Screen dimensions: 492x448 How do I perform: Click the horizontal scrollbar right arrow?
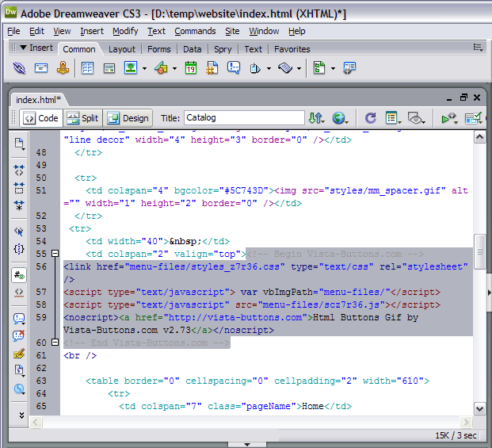coord(467,423)
